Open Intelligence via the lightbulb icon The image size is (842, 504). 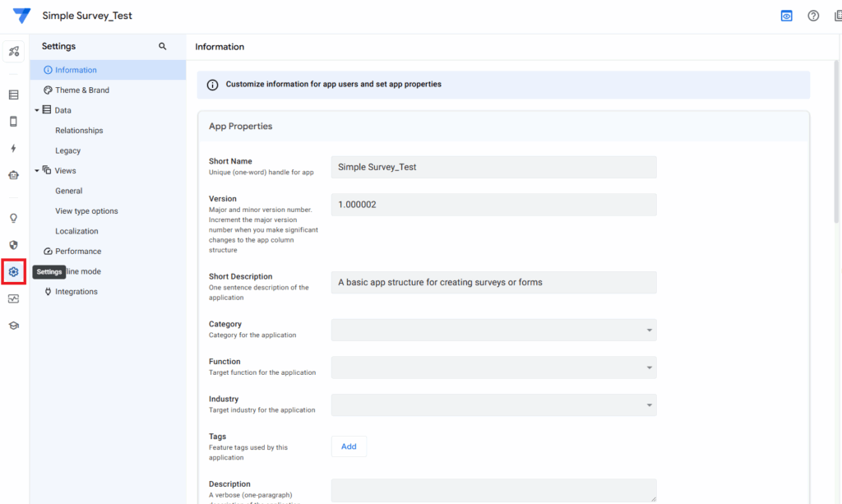[13, 218]
